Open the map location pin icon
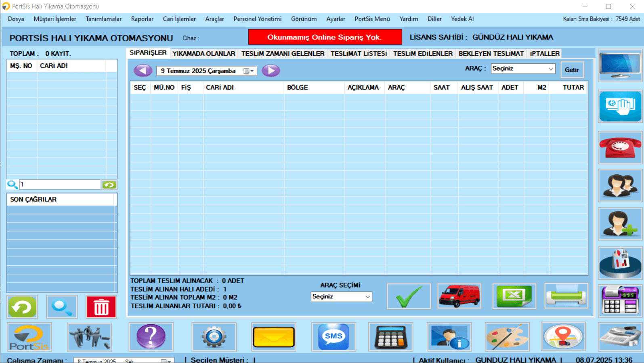 click(563, 336)
